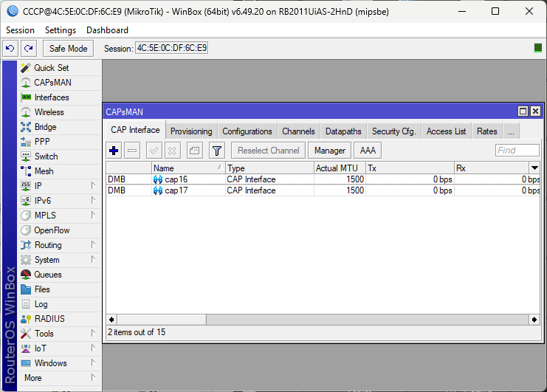Open the Log sidebar entry

[x=59, y=304]
